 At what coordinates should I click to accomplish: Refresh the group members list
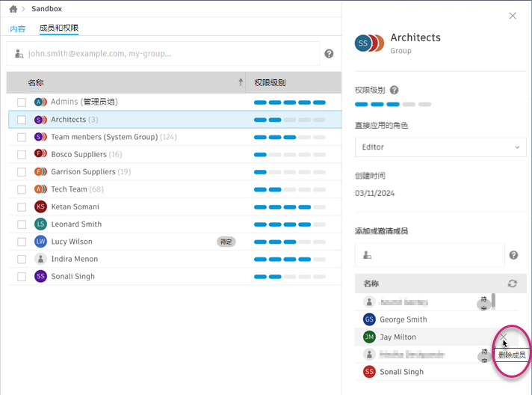pos(513,284)
